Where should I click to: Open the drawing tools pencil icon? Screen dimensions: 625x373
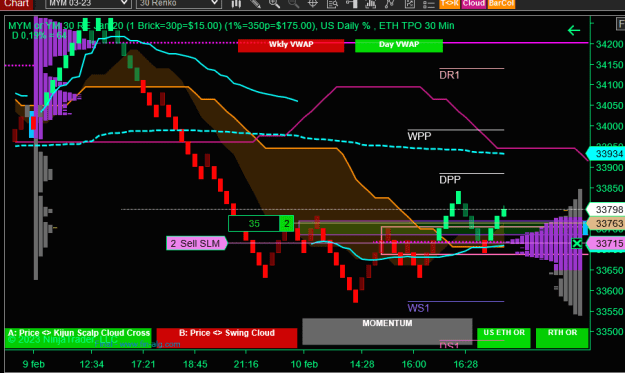(x=255, y=4)
